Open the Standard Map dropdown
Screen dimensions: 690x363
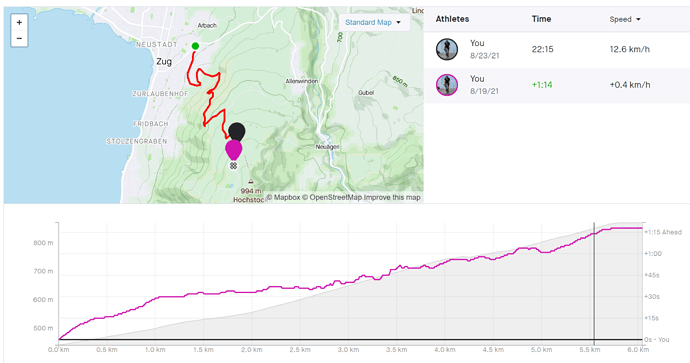[373, 22]
